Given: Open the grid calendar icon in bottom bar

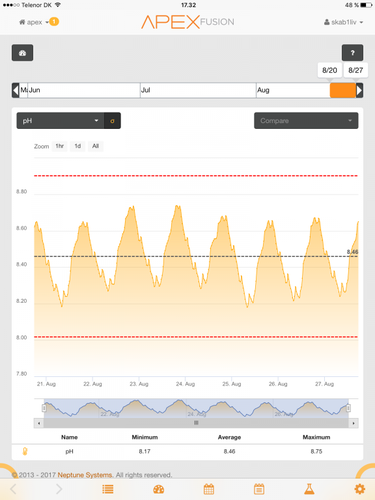Looking at the screenshot, I should 209,489.
